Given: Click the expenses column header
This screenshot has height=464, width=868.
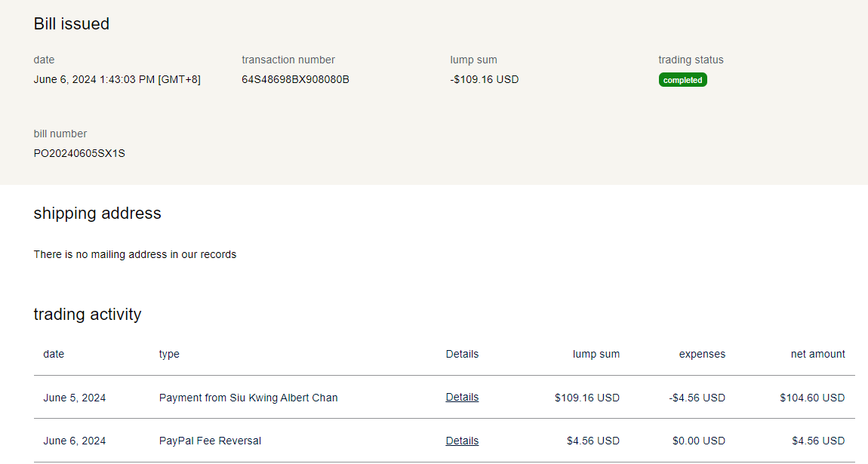Looking at the screenshot, I should [702, 354].
